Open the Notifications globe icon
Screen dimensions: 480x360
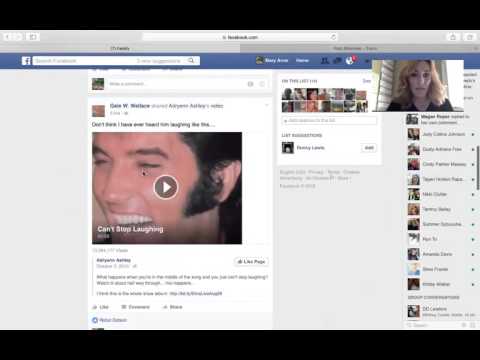(350, 60)
